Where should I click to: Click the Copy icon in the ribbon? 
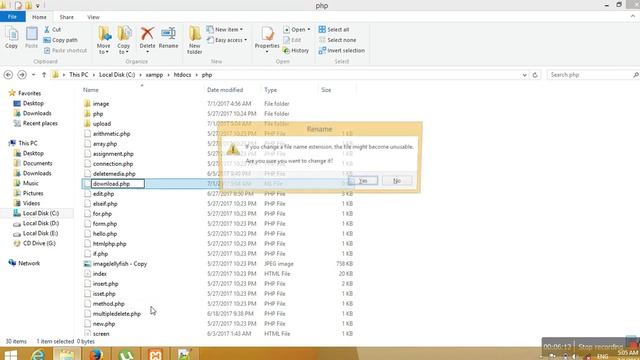point(11,38)
